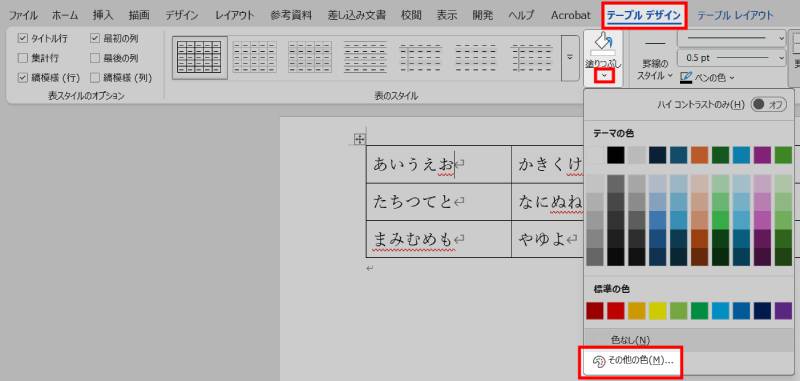Toggle the 縞模様 (行) checkbox
800x381 pixels.
pyautogui.click(x=22, y=78)
